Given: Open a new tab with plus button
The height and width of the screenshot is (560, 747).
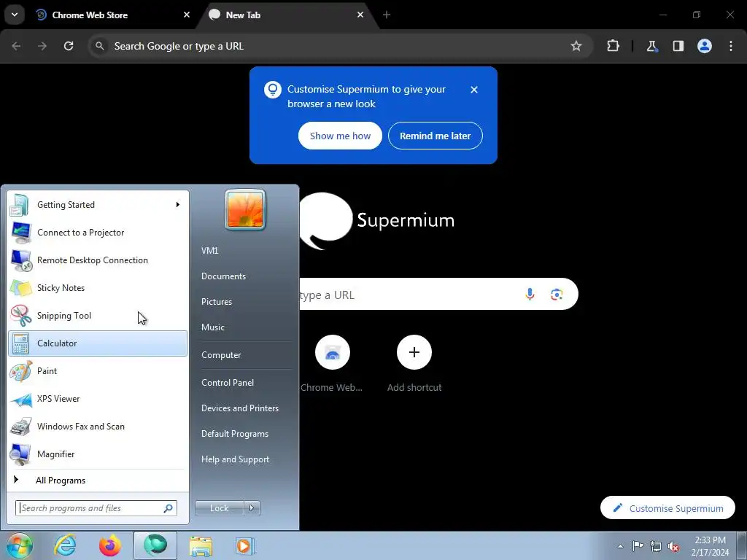Looking at the screenshot, I should 387,15.
